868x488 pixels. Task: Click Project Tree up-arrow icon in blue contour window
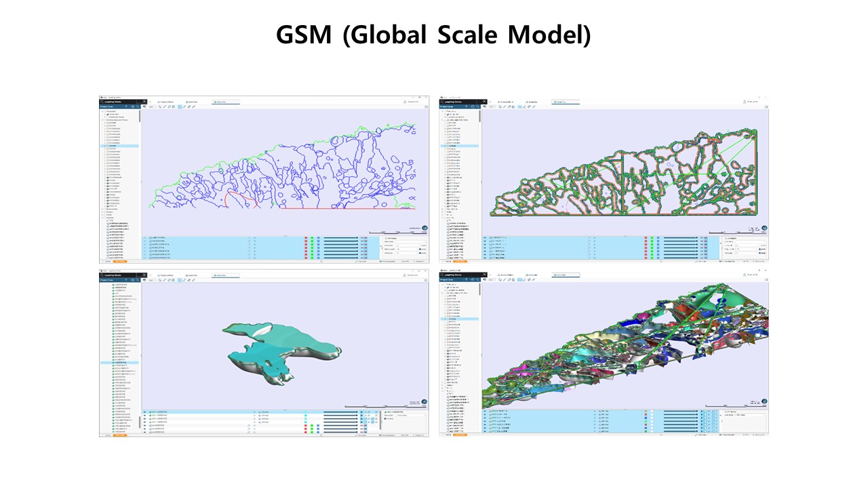pos(126,106)
